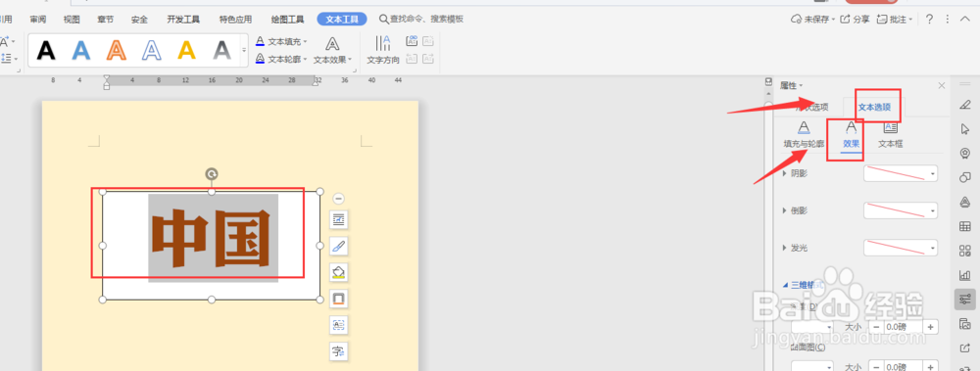Open the layout options floating icon
The image size is (980, 371).
point(339,220)
